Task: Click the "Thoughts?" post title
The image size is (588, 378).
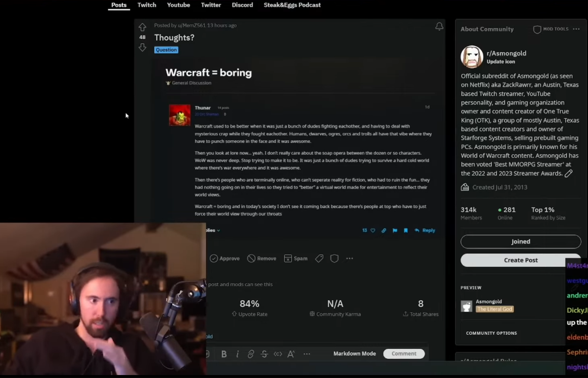Action: (174, 38)
